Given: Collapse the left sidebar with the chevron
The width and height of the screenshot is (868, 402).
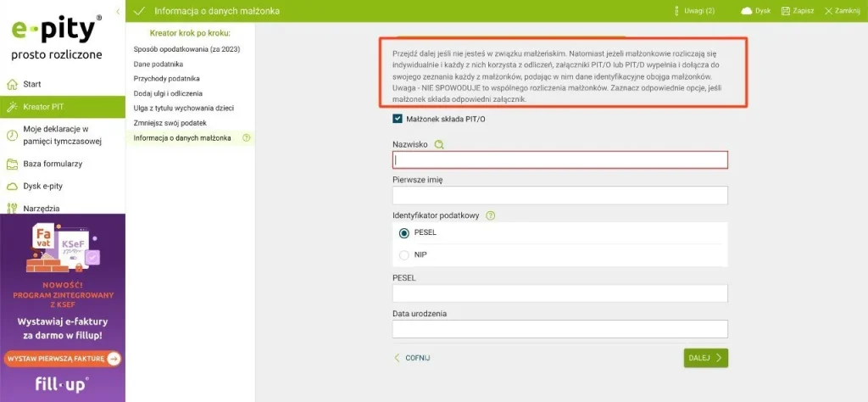Looking at the screenshot, I should pos(117,11).
